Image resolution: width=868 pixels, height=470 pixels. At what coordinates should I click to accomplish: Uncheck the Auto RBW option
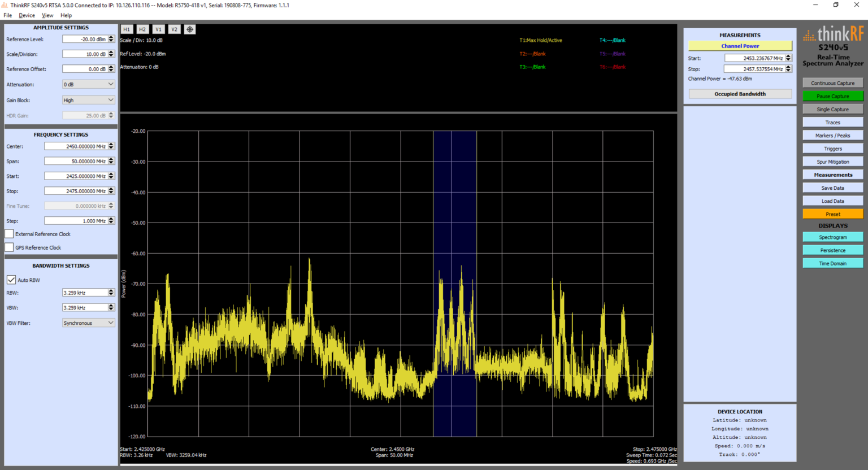(11, 279)
